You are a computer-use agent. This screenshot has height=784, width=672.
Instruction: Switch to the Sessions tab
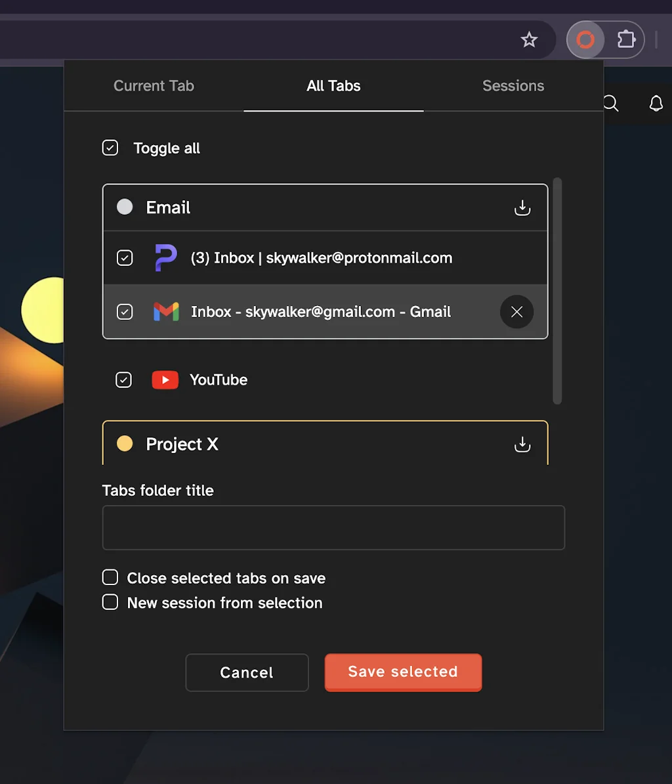click(x=513, y=85)
